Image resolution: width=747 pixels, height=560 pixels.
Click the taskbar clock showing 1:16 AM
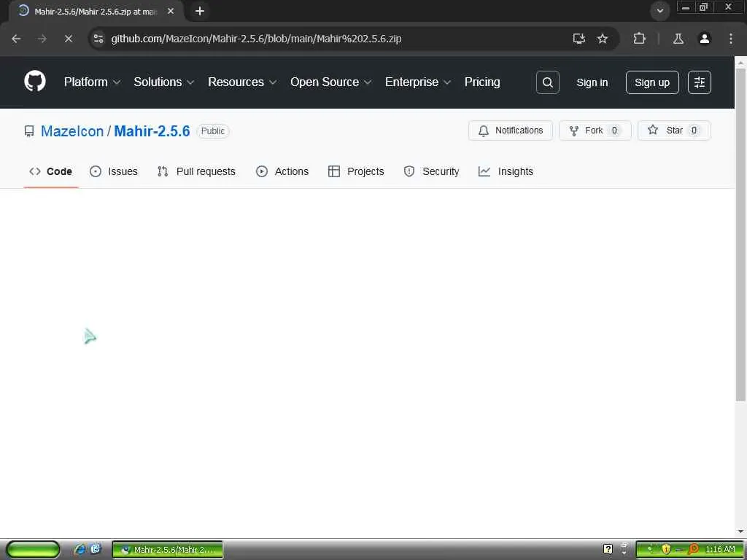pos(720,549)
